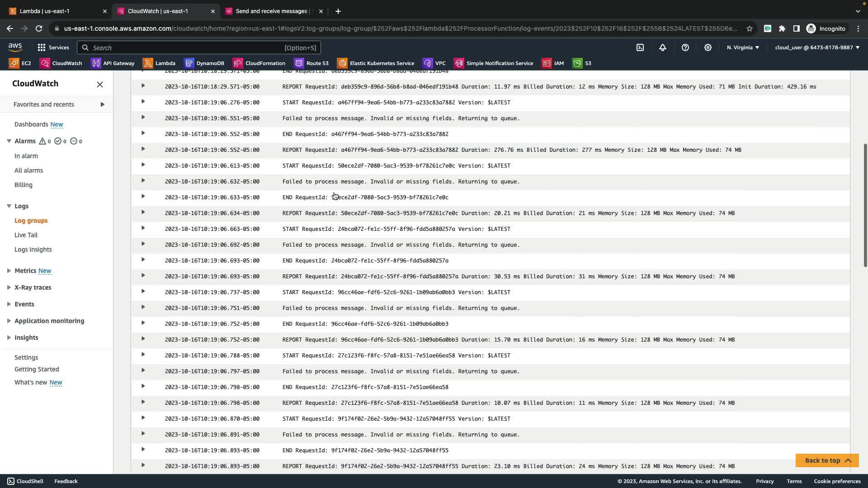Expand the first Failed to process message log row
Image resolution: width=868 pixels, height=488 pixels.
[x=143, y=117]
